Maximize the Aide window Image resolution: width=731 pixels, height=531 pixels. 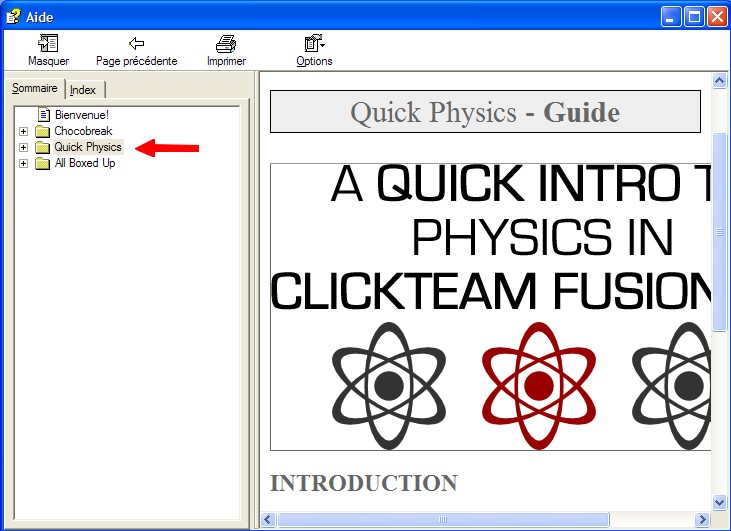coord(695,17)
